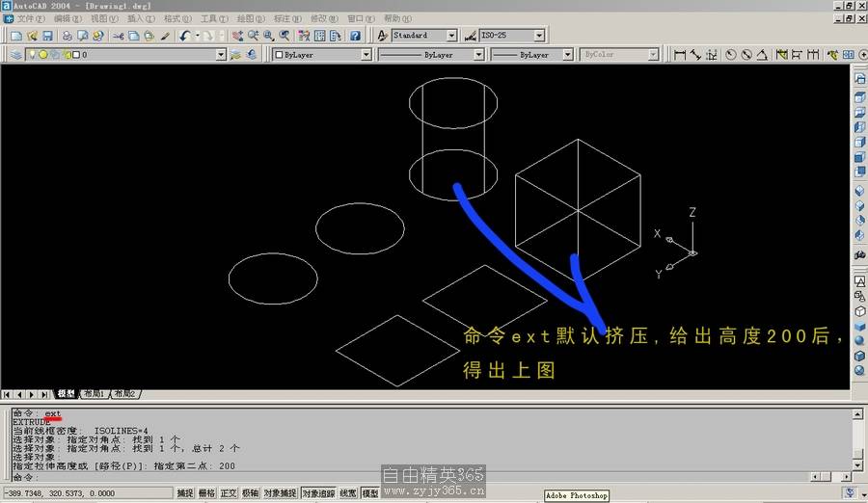Click the Print icon in the toolbar

pos(67,36)
